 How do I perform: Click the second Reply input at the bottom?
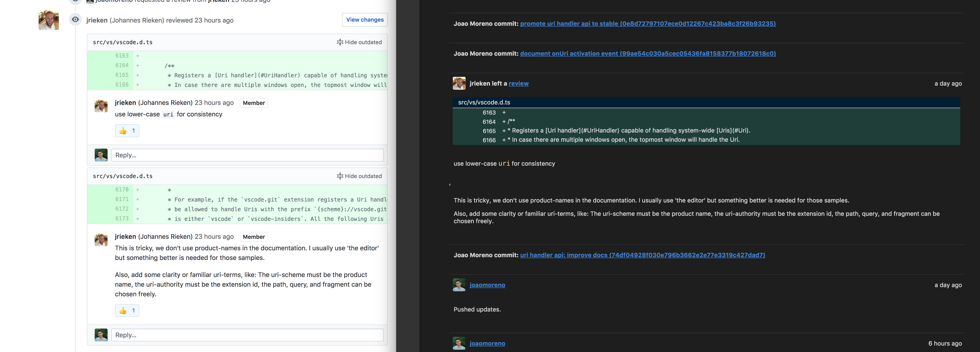(247, 335)
